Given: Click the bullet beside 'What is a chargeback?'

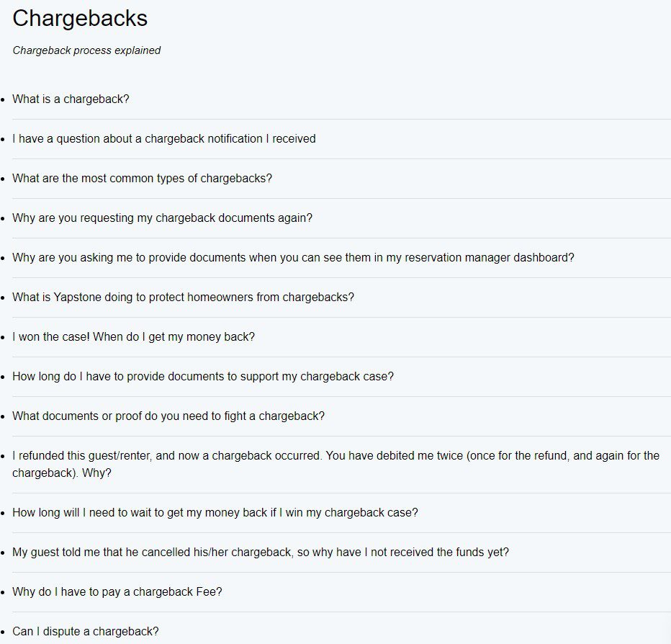Looking at the screenshot, I should point(4,100).
